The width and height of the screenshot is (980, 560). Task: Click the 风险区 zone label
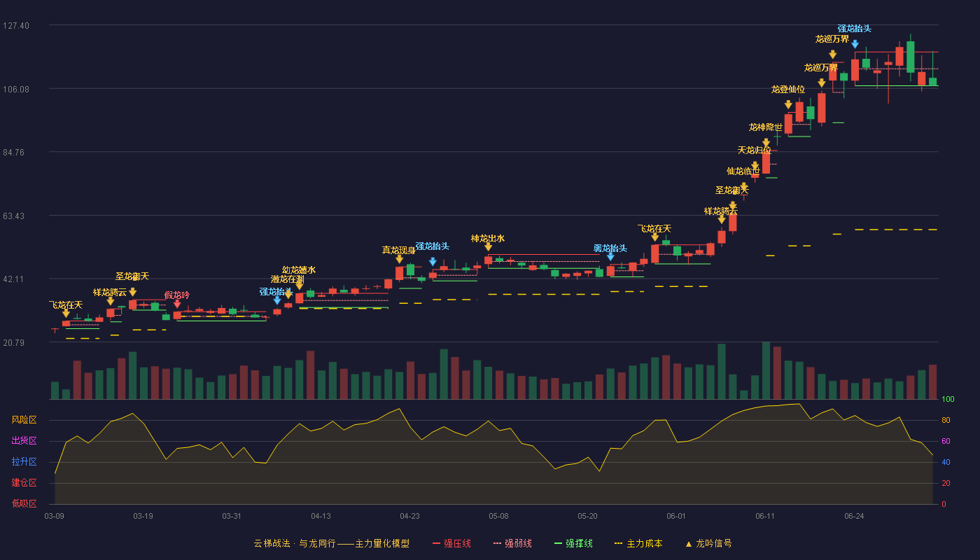point(24,420)
